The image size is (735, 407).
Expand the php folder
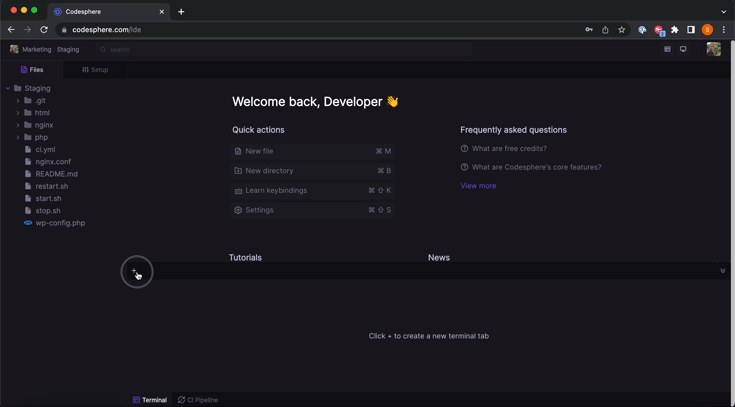18,137
